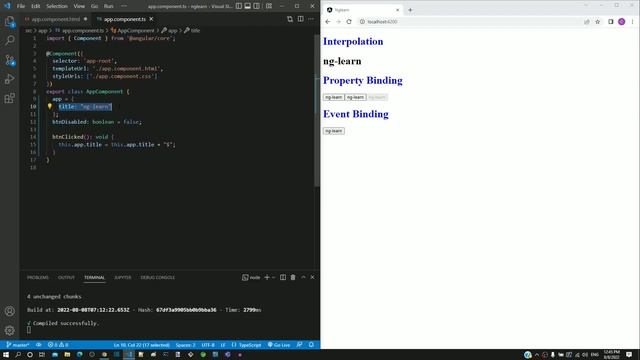Open the Run and Debug view

click(x=9, y=79)
